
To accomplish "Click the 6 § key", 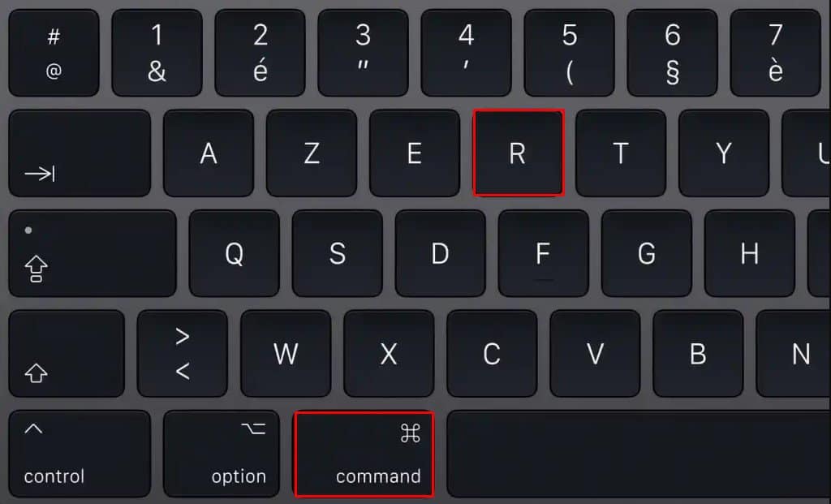I will [672, 53].
